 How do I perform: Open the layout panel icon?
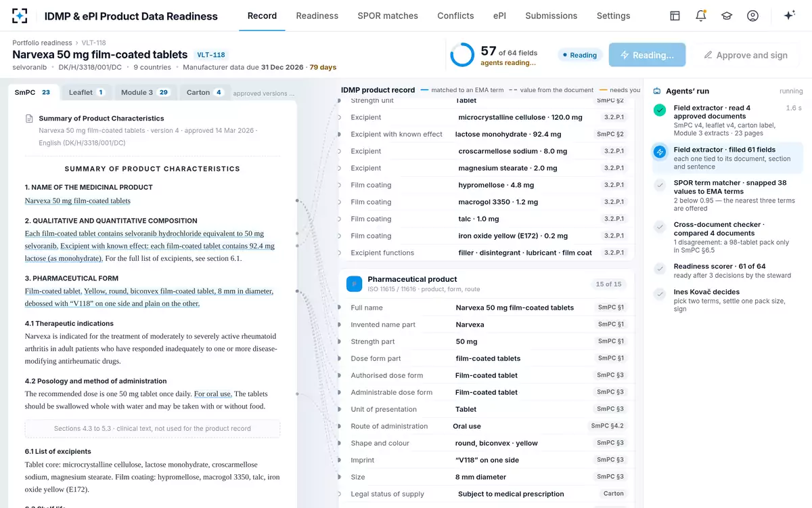[x=675, y=16]
